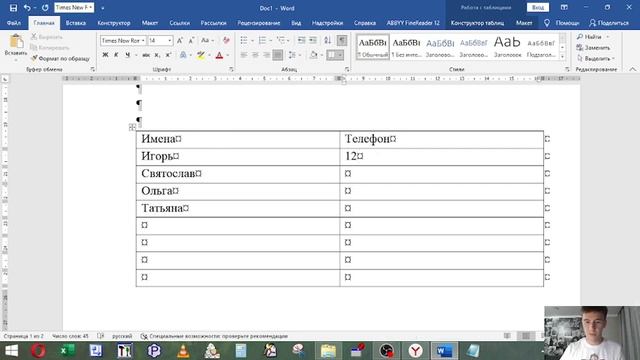640x360 pixels.
Task: Click Найти to search the document
Action: [589, 37]
